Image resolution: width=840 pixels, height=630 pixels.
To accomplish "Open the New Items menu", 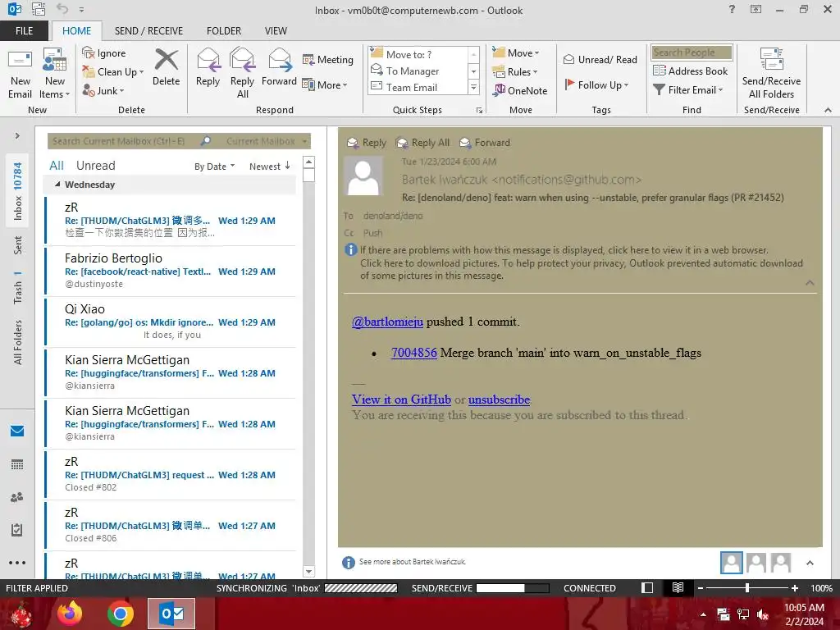I will point(55,73).
